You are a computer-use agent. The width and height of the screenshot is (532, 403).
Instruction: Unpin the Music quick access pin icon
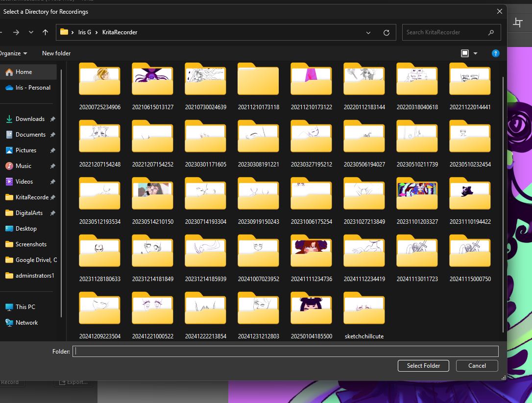click(x=53, y=166)
